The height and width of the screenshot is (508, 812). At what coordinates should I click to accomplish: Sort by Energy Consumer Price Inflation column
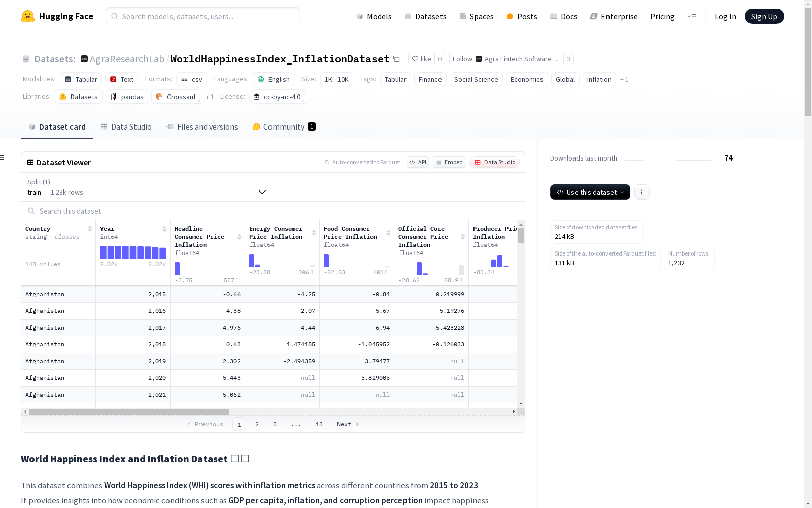point(314,233)
